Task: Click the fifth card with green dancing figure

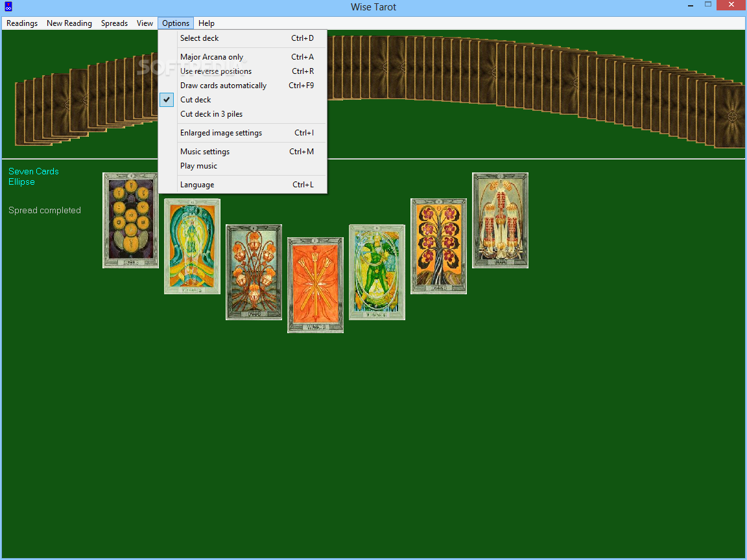Action: (377, 272)
